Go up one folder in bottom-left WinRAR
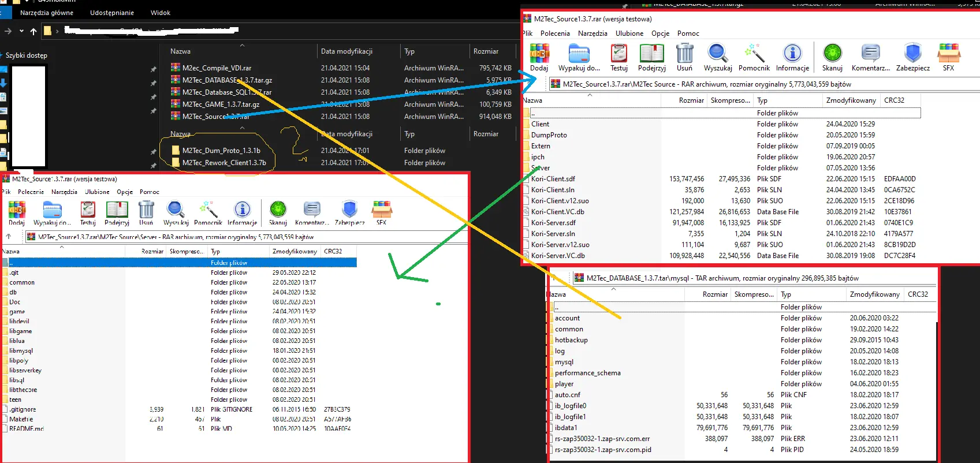This screenshot has width=980, height=463. (9, 237)
